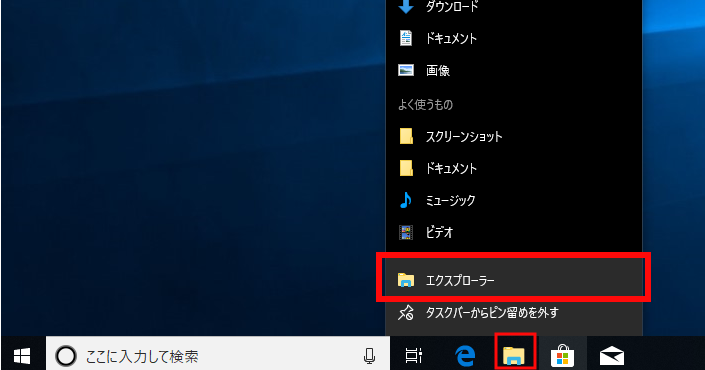Launch エクスプローラー from the jump list
The image size is (705, 370).
point(514,280)
